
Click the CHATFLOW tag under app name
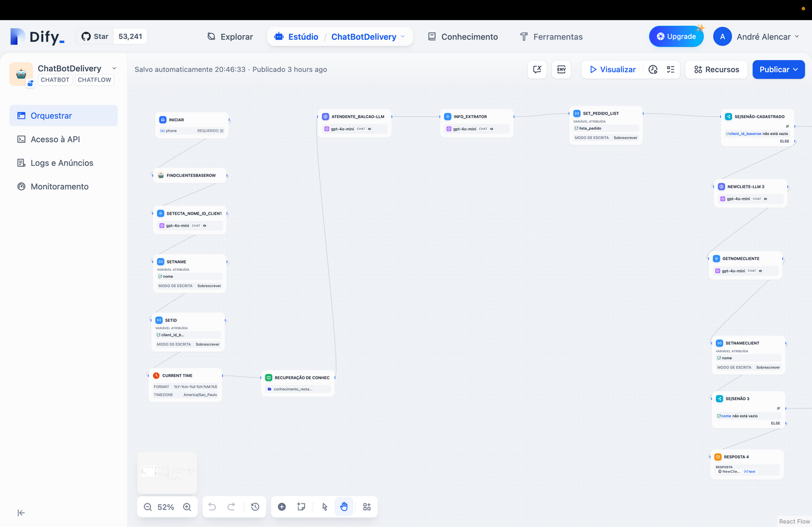point(94,80)
